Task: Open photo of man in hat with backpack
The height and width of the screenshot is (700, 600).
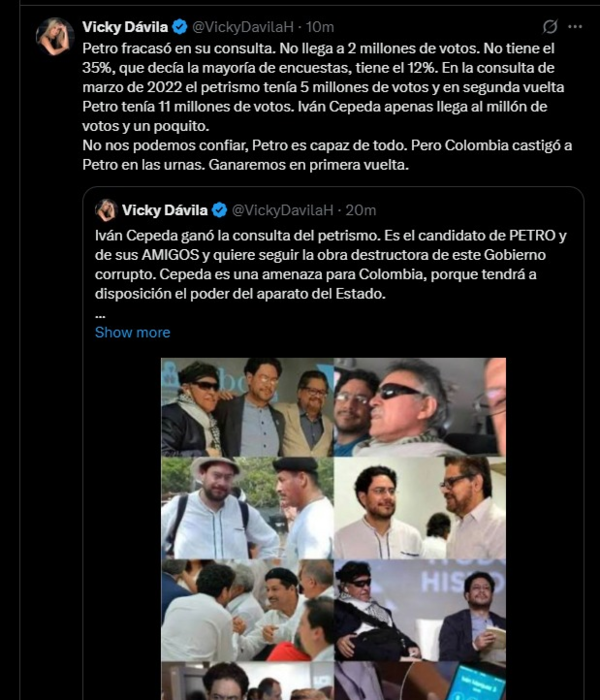Action: 247,508
